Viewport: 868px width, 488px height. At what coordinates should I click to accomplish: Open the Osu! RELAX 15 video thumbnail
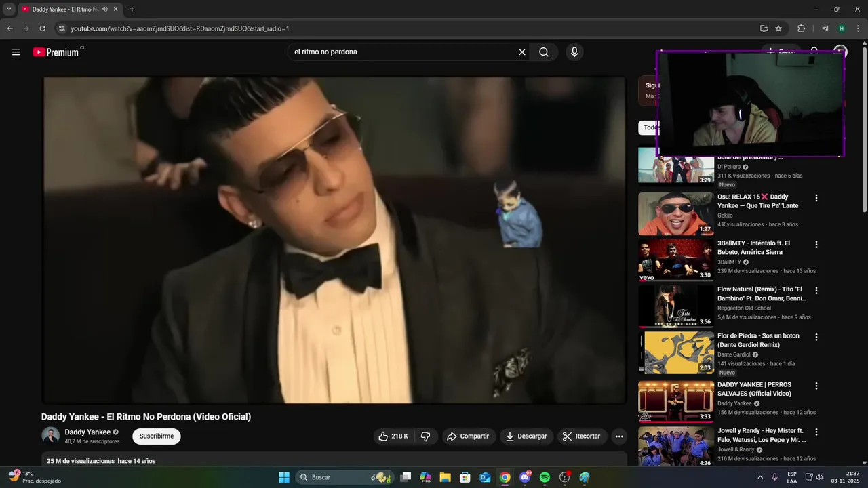pyautogui.click(x=675, y=213)
